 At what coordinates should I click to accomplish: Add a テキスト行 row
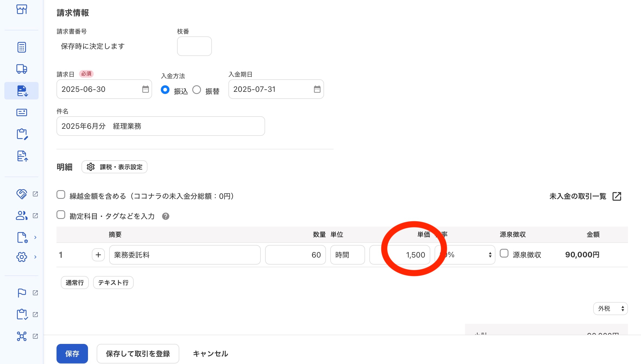point(113,283)
